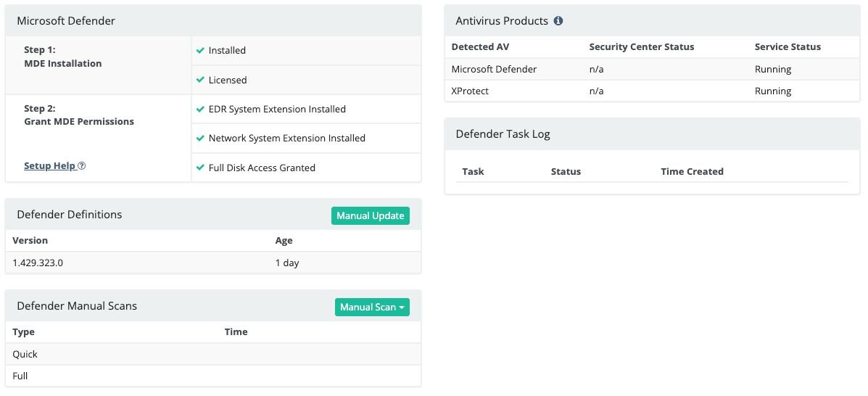
Task: Click the checkmark next to Installed
Action: (200, 51)
